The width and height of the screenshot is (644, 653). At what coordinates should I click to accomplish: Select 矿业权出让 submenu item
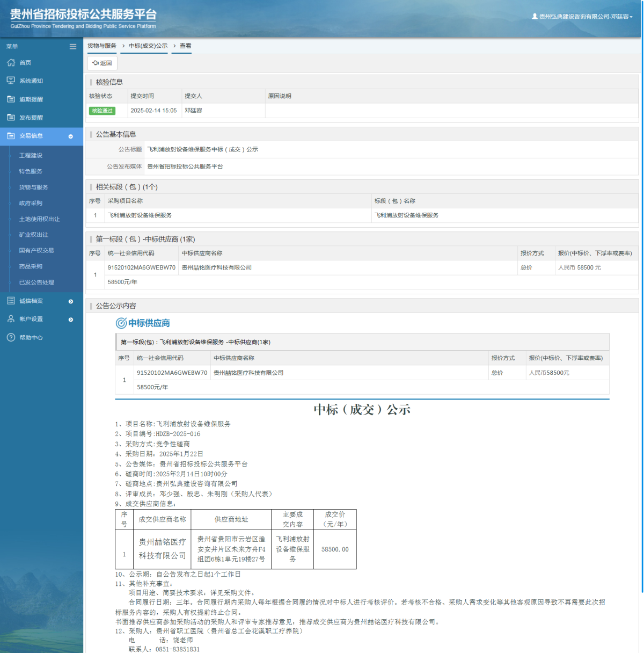point(34,235)
